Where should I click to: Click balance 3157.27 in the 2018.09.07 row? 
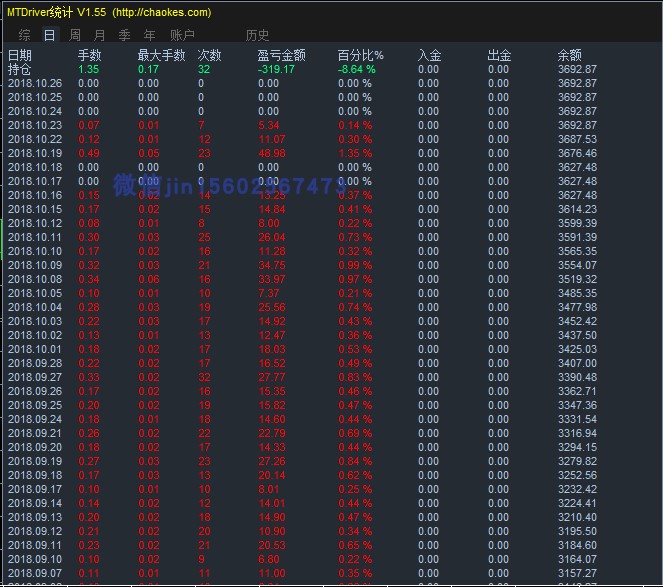577,573
